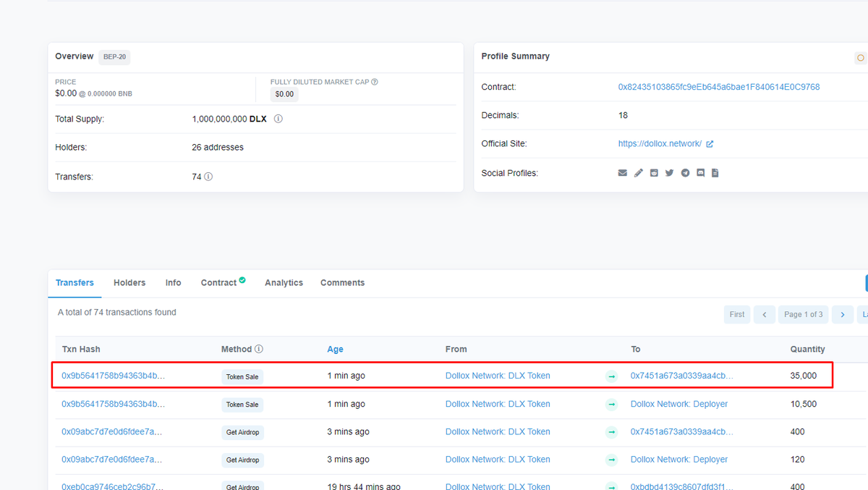Click 'A total of 74 transactions found' text
This screenshot has height=490, width=868.
click(x=117, y=313)
